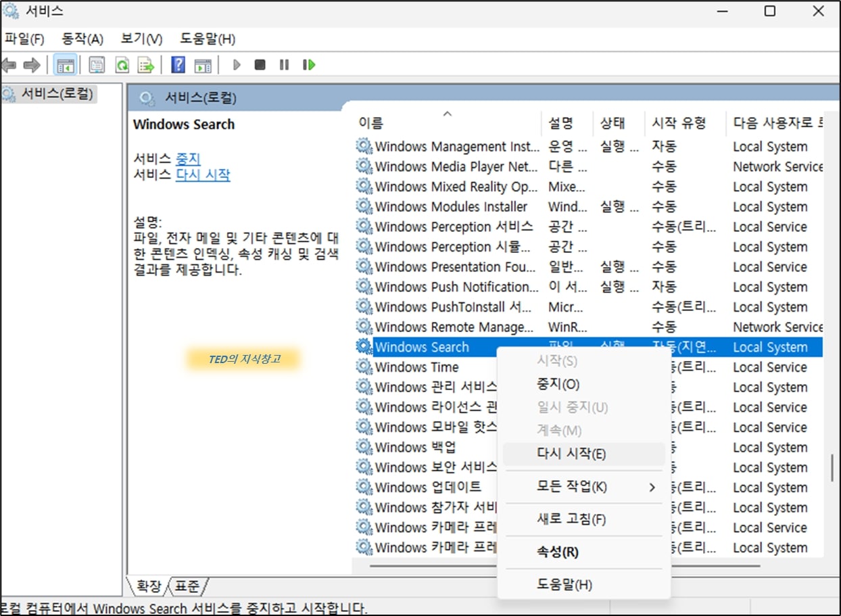Choose 새로 고침(F) in the context menu

[x=584, y=519]
